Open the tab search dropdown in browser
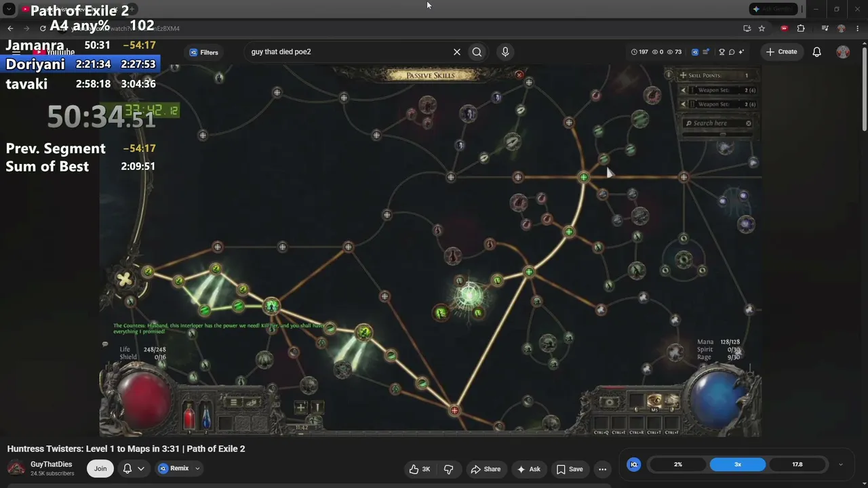Screen dimensions: 868x488 pyautogui.click(x=9, y=9)
